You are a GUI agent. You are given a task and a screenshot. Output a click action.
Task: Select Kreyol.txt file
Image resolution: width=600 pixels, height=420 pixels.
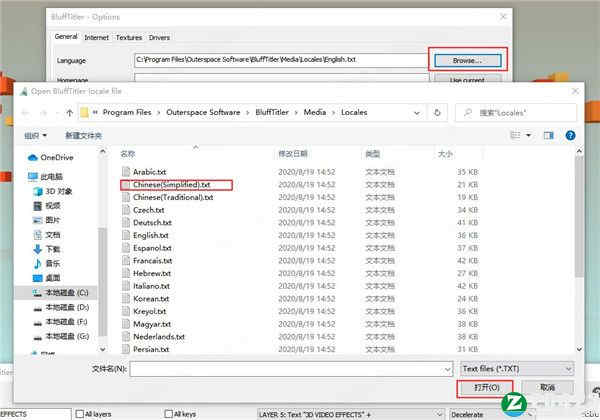click(150, 311)
